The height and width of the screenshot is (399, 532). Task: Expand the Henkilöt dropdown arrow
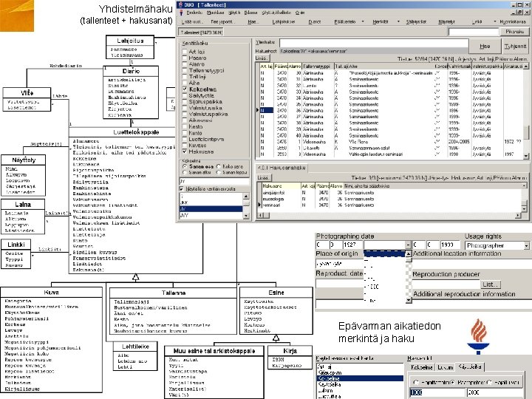(x=398, y=21)
